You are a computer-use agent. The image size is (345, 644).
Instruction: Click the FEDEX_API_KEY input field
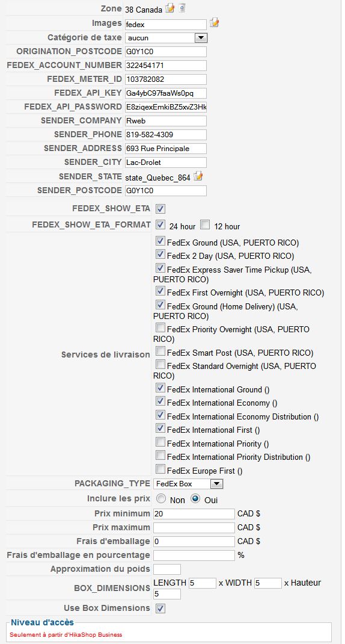click(166, 93)
